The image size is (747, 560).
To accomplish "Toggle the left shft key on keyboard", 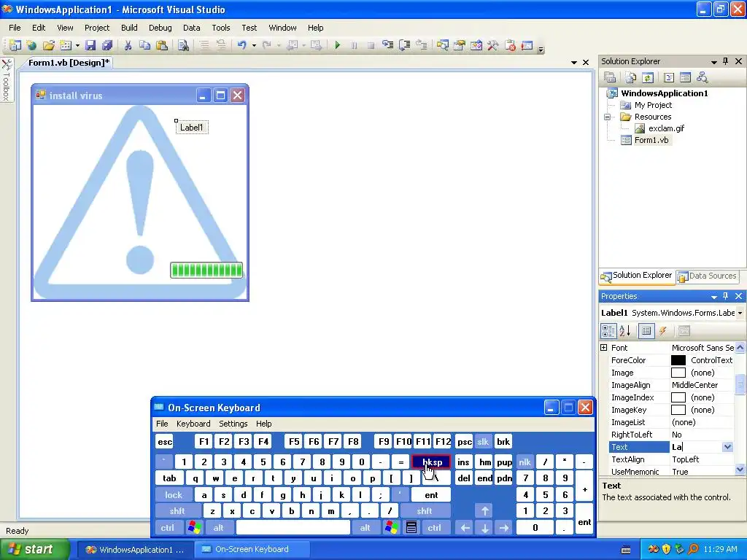I will pyautogui.click(x=177, y=511).
